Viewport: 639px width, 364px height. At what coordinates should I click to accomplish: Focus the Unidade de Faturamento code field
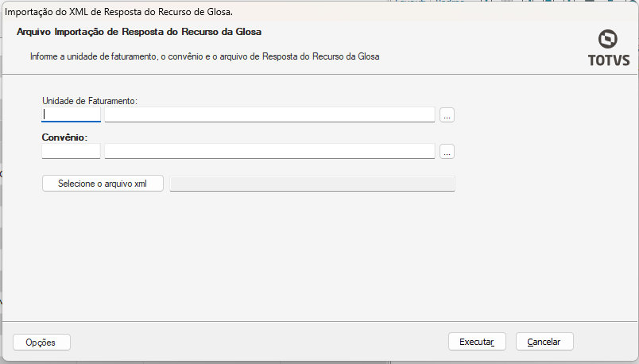[x=71, y=114]
